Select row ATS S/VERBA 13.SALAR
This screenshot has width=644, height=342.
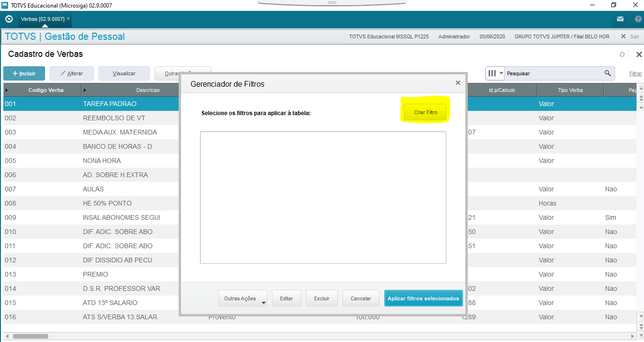91,317
